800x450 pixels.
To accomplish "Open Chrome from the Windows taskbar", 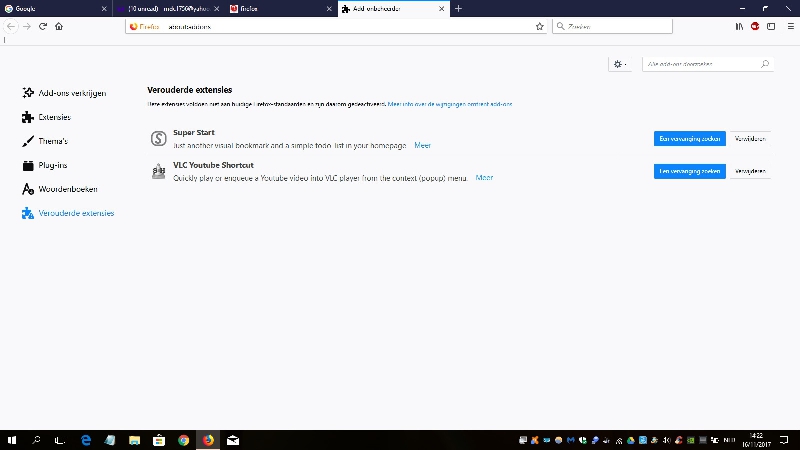I will point(183,439).
